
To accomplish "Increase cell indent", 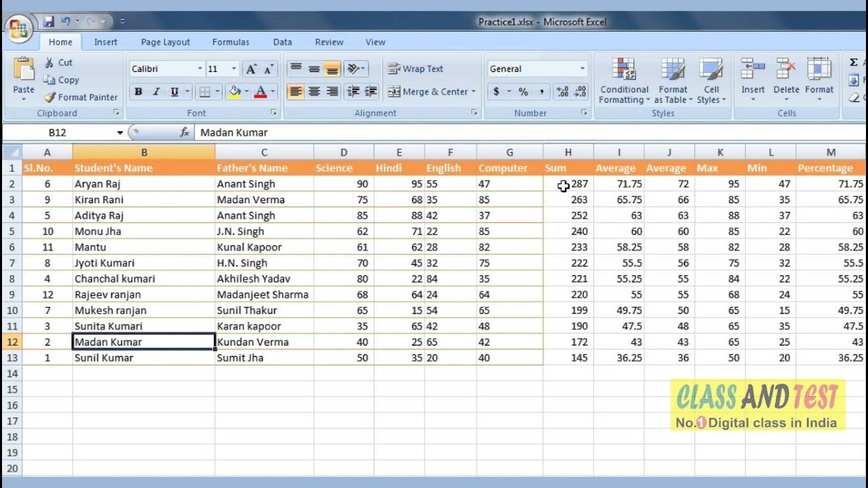I will 370,91.
